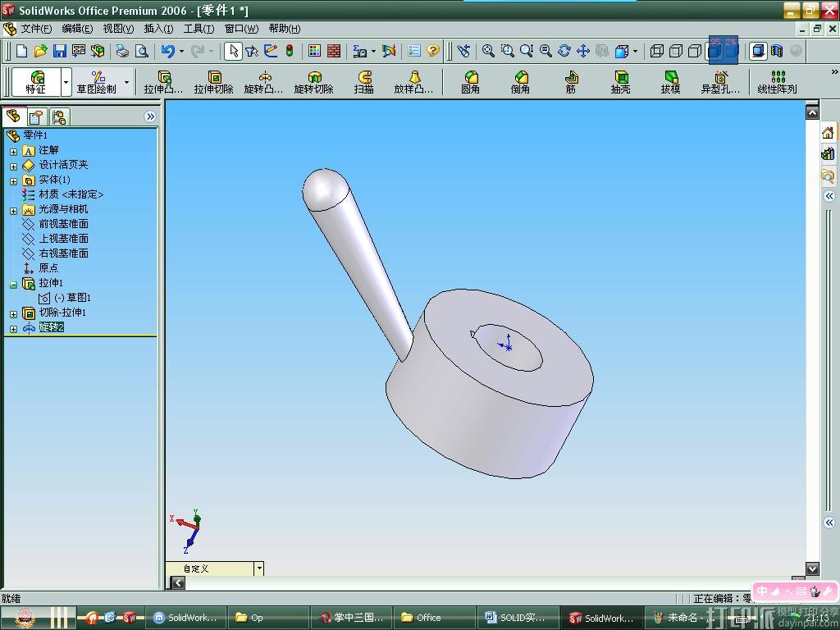Viewport: 840px width, 630px height.
Task: Select the 线性阵列 (Linear Pattern) tool
Action: coord(776,81)
